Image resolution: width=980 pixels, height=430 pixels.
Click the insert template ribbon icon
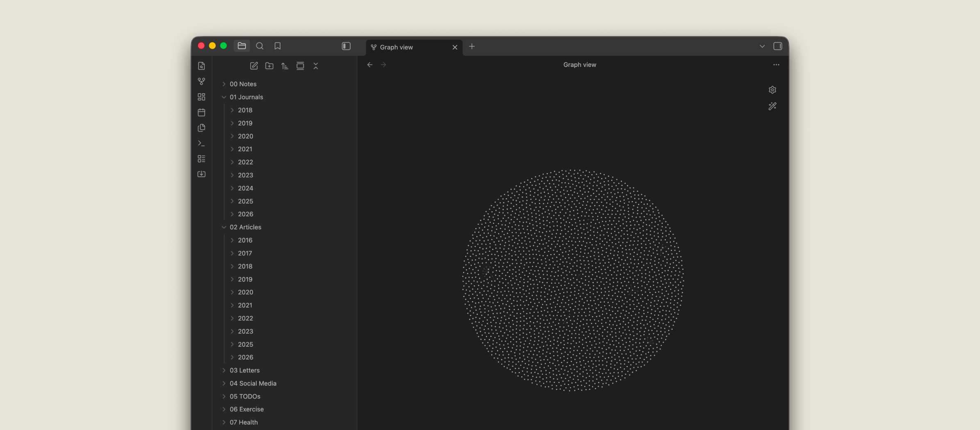click(201, 128)
